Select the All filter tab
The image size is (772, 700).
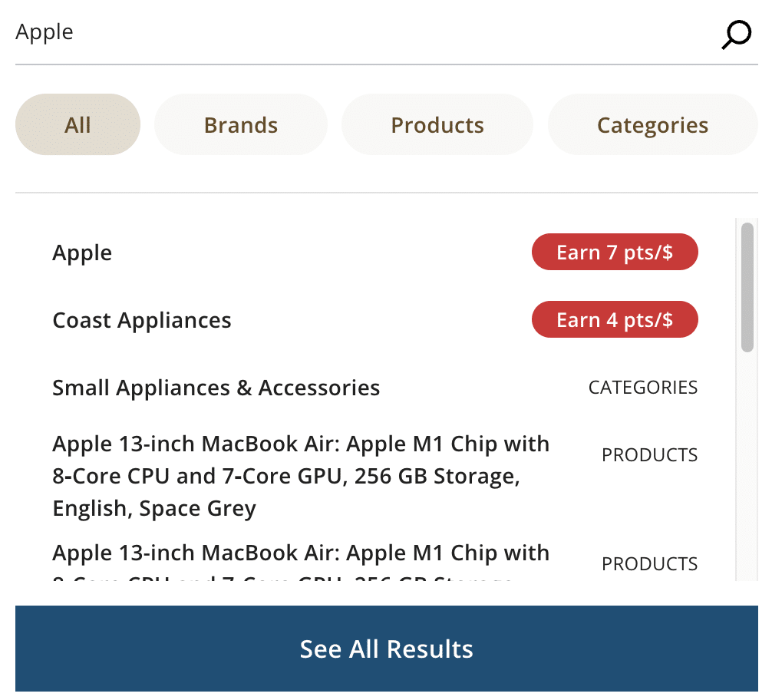tap(78, 125)
